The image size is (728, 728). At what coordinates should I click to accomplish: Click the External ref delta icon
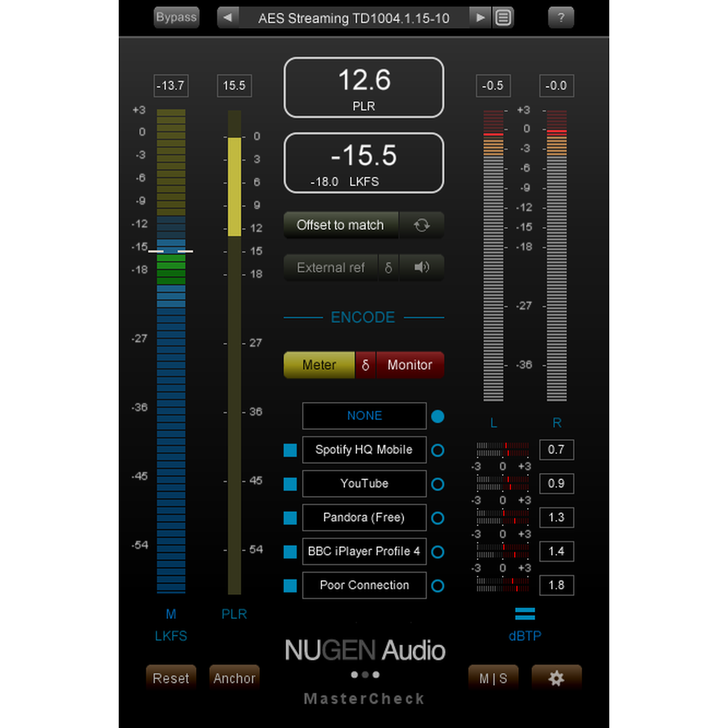[388, 268]
